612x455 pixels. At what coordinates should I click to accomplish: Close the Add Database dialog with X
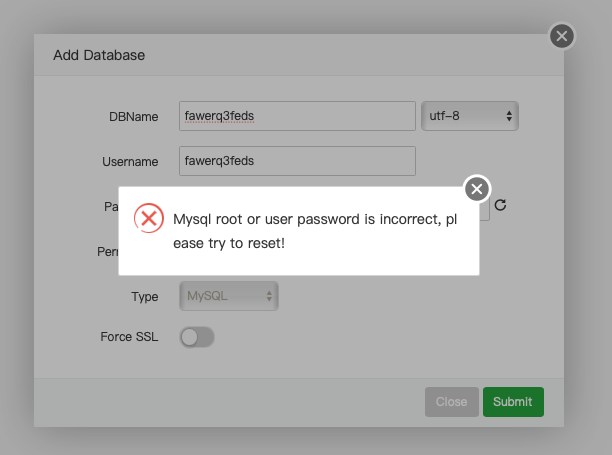[x=562, y=36]
